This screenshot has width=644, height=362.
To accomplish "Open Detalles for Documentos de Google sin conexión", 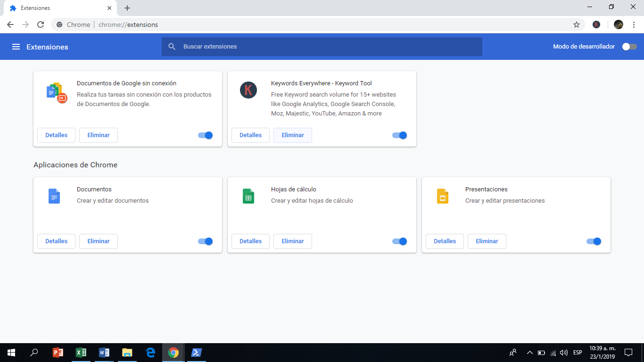I will [x=56, y=135].
